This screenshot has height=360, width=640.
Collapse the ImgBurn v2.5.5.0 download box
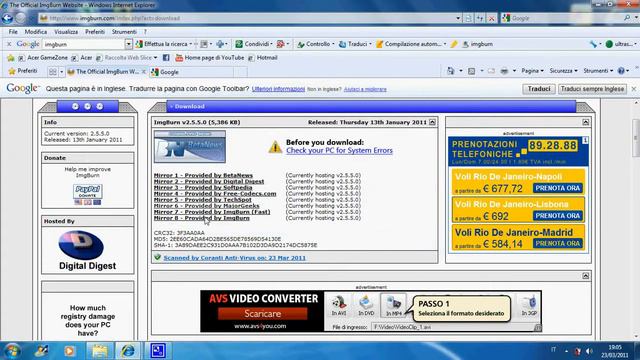(432, 122)
